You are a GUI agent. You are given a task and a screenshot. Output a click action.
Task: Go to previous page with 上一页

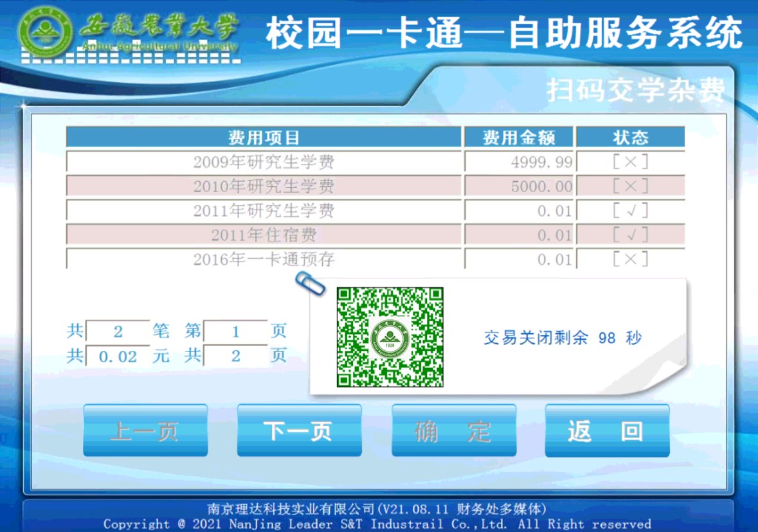click(145, 431)
